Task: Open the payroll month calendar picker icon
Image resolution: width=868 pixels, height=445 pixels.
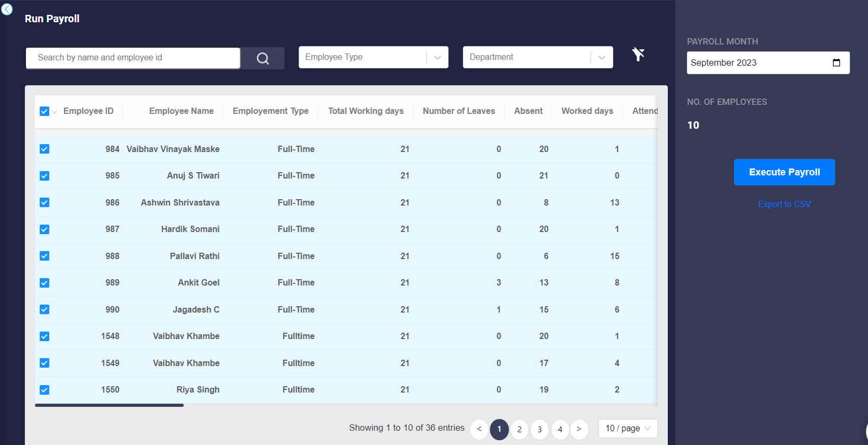Action: (x=836, y=63)
